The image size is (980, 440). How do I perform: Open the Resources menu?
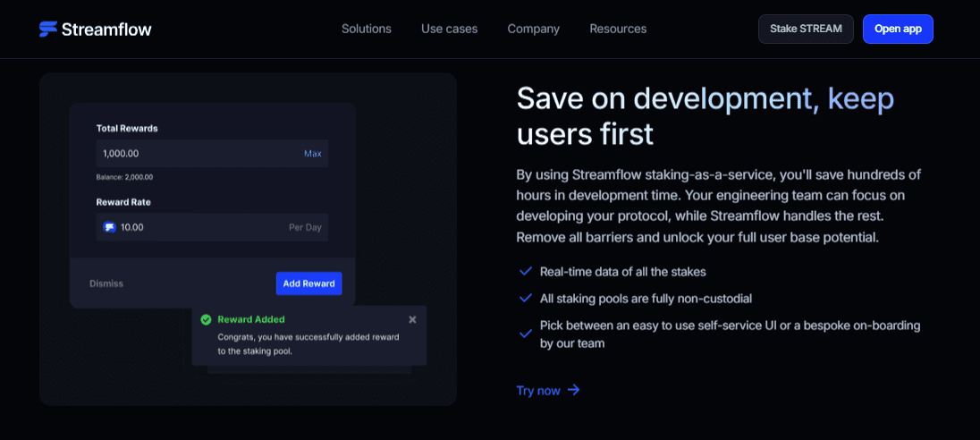(618, 29)
